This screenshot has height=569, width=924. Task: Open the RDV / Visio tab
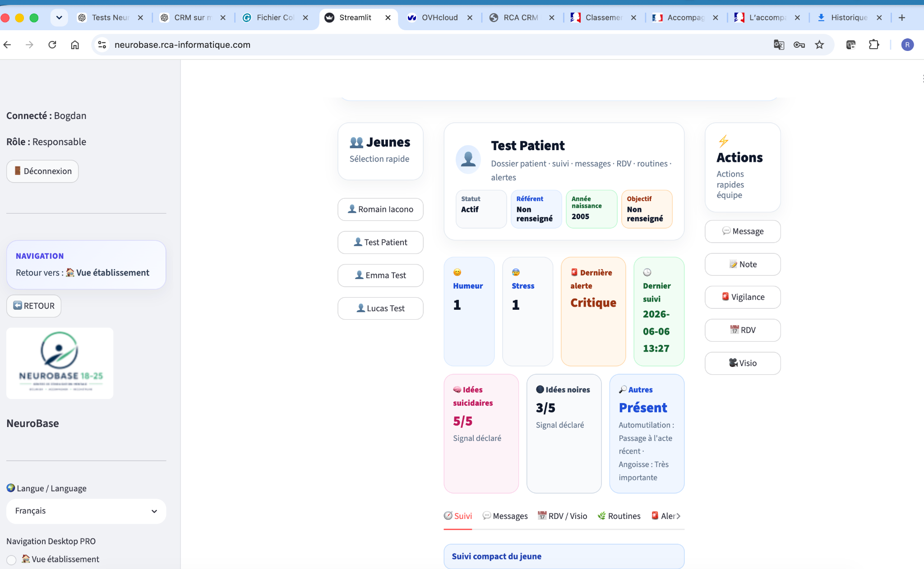[562, 516]
